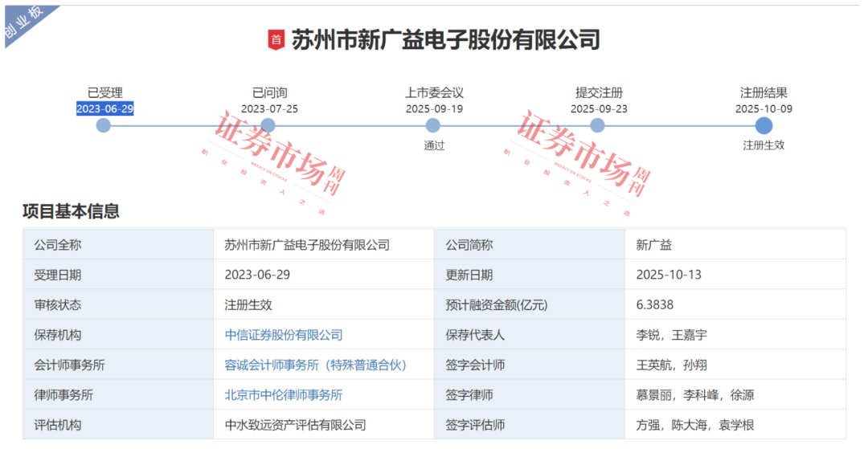The image size is (868, 449).
Task: Click the 项目基本信息 section heading
Action: pos(71,211)
